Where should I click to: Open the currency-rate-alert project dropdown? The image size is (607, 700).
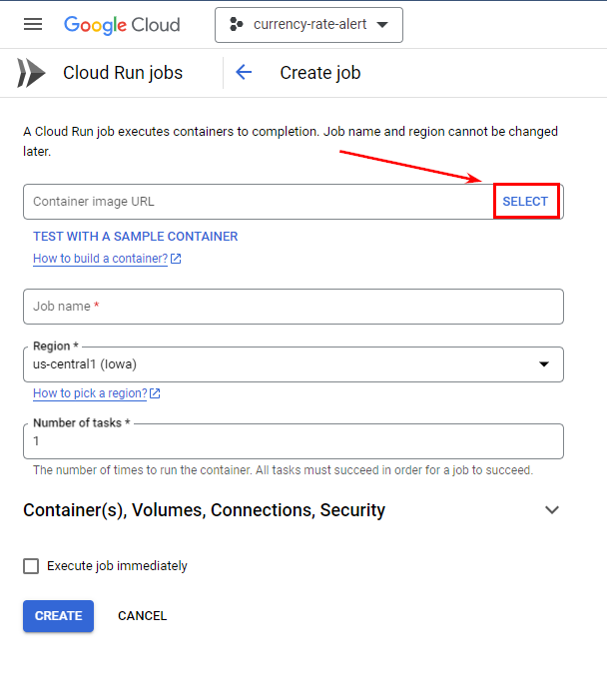click(308, 25)
